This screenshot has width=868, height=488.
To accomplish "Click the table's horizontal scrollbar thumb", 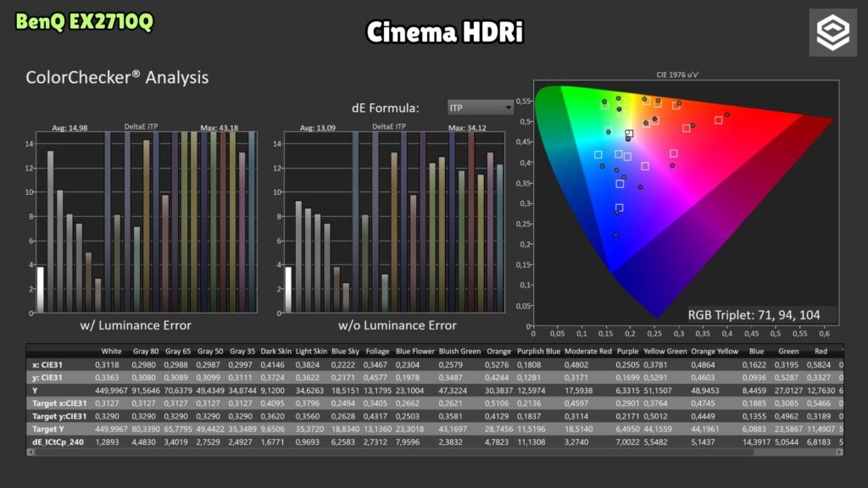I will (x=393, y=452).
